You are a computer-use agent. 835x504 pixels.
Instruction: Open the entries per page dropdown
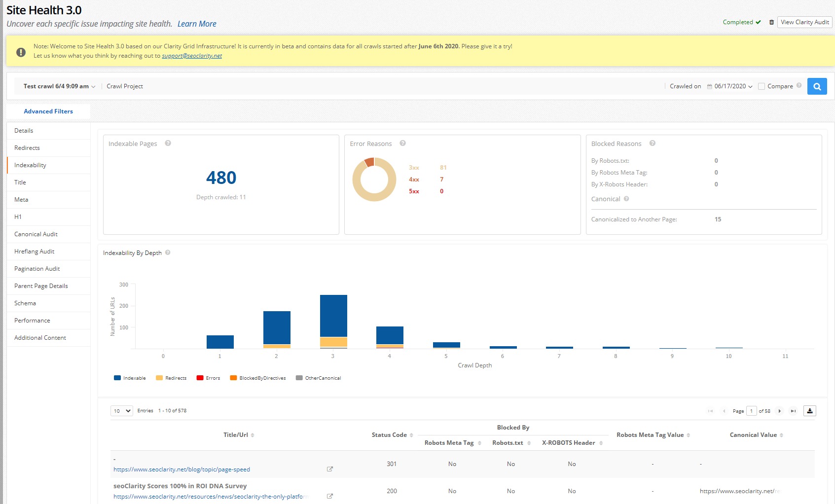(x=122, y=411)
